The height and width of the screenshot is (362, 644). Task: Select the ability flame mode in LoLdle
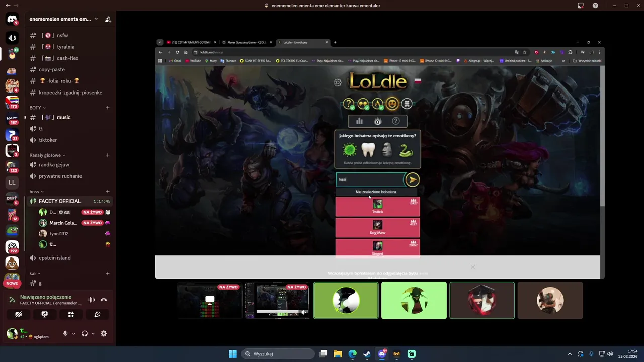(x=377, y=104)
